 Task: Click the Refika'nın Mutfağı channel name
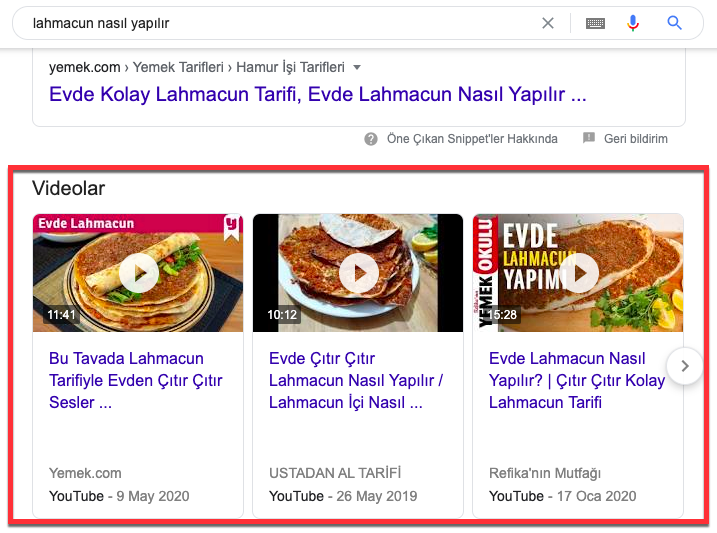545,473
